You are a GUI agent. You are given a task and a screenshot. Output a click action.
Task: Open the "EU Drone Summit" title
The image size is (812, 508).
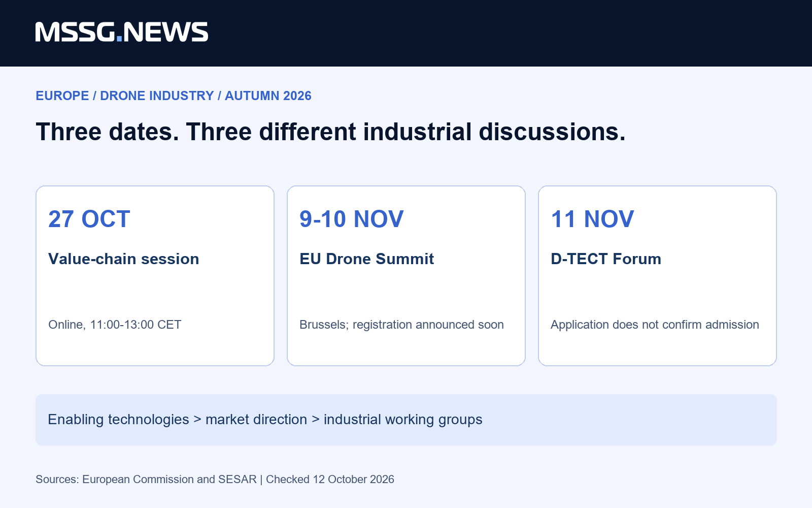[366, 259]
